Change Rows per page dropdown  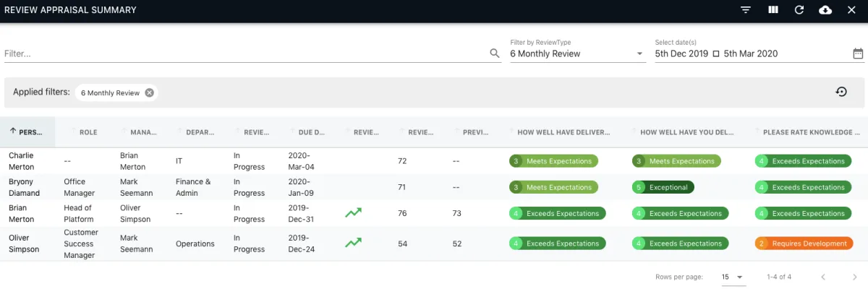click(x=732, y=277)
